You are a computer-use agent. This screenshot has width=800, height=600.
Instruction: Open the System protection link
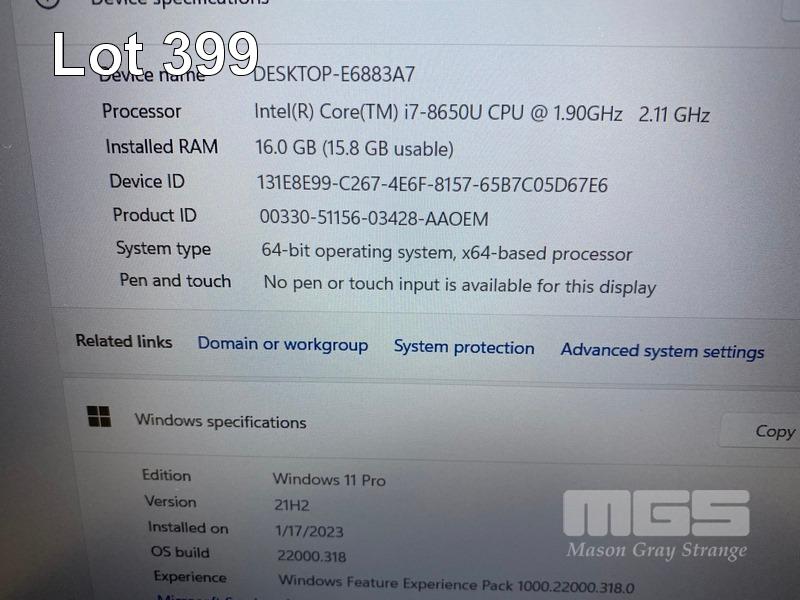click(464, 347)
